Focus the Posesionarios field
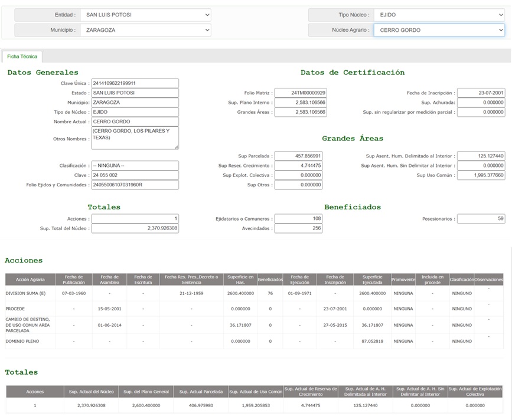This screenshot has width=512, height=420. pos(481,218)
